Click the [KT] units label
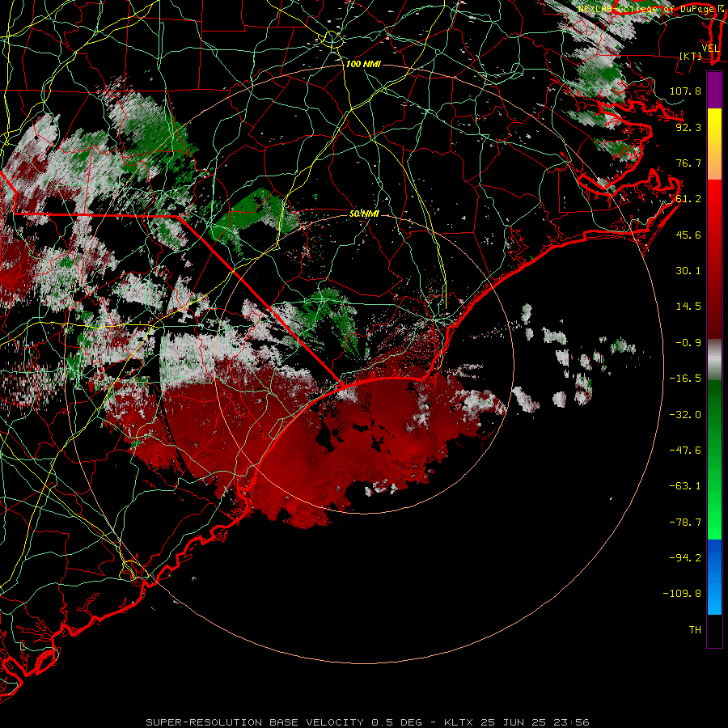The height and width of the screenshot is (728, 728). point(691,56)
